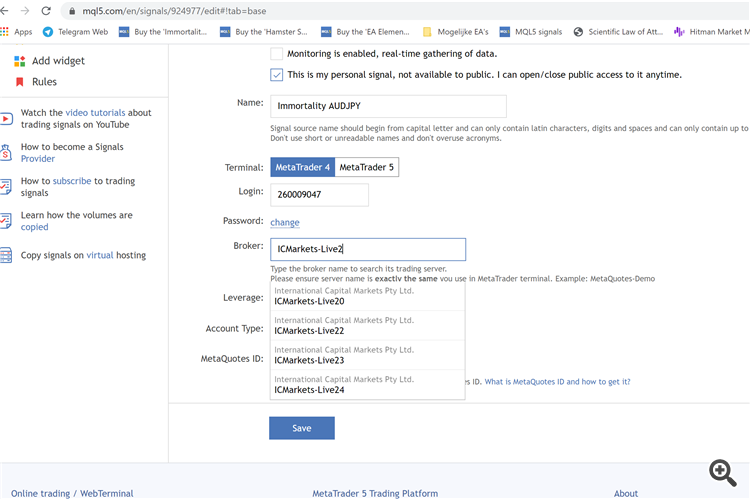Image resolution: width=750 pixels, height=499 pixels.
Task: Open Mogelijke EA's bookmark folder
Action: 456,32
